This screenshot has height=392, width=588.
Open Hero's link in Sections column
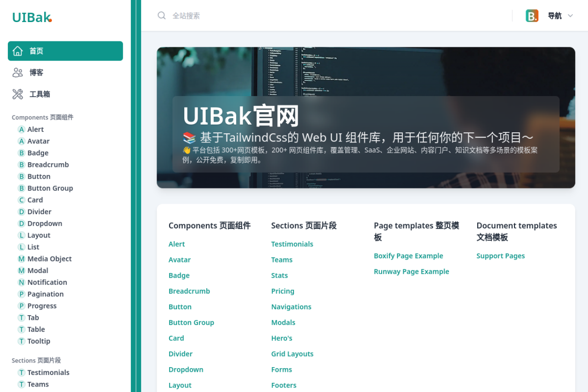coord(282,338)
